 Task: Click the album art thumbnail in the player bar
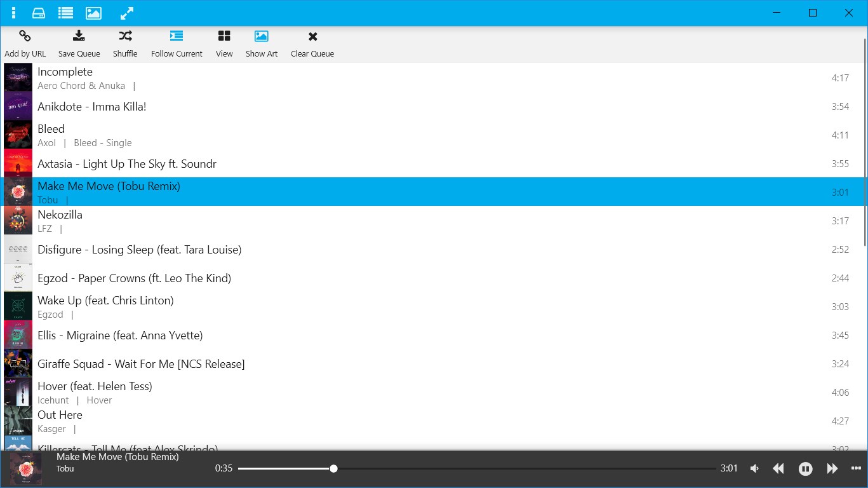pos(25,468)
